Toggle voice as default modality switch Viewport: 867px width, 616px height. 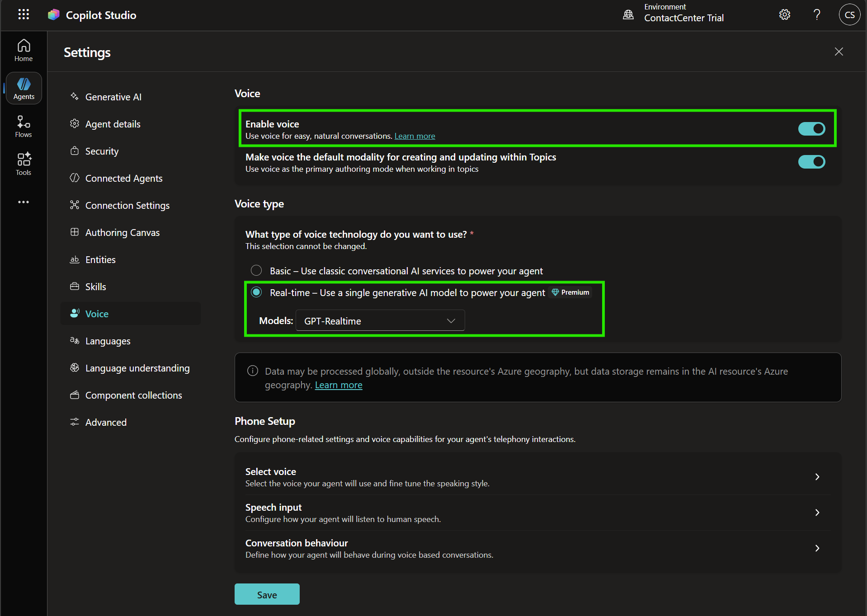(811, 162)
